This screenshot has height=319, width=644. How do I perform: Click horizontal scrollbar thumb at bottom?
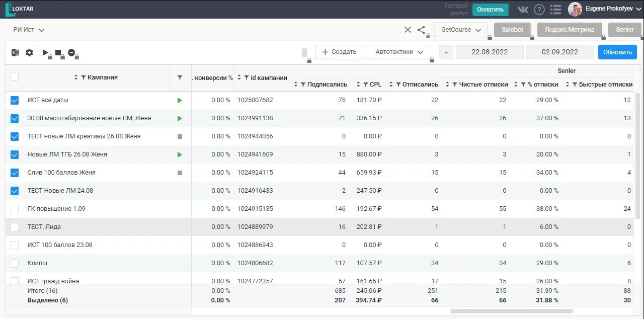[x=512, y=311]
